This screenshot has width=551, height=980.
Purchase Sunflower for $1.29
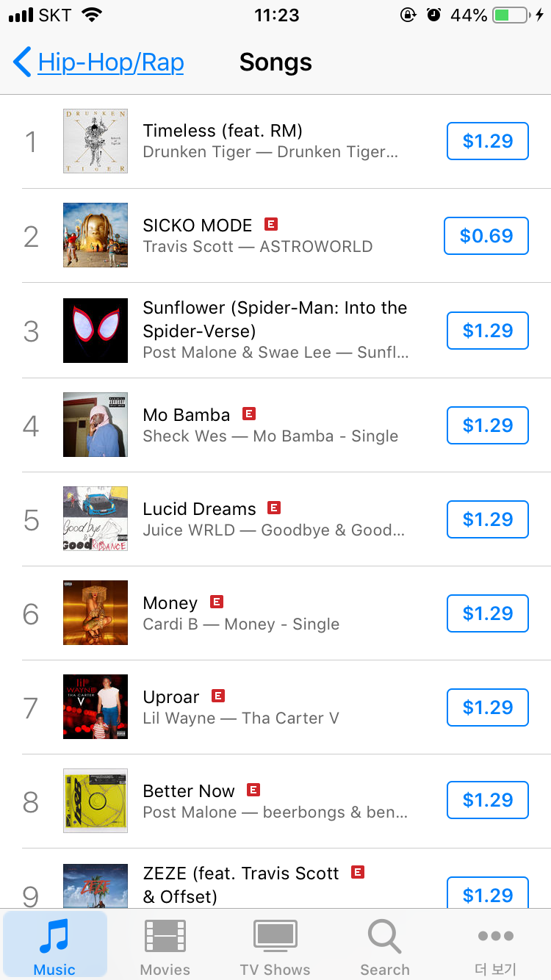pos(487,331)
